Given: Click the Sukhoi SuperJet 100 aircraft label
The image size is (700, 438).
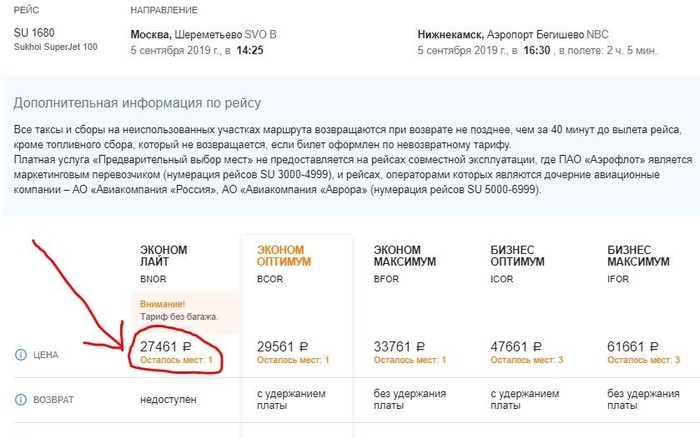Looking at the screenshot, I should click(x=56, y=48).
